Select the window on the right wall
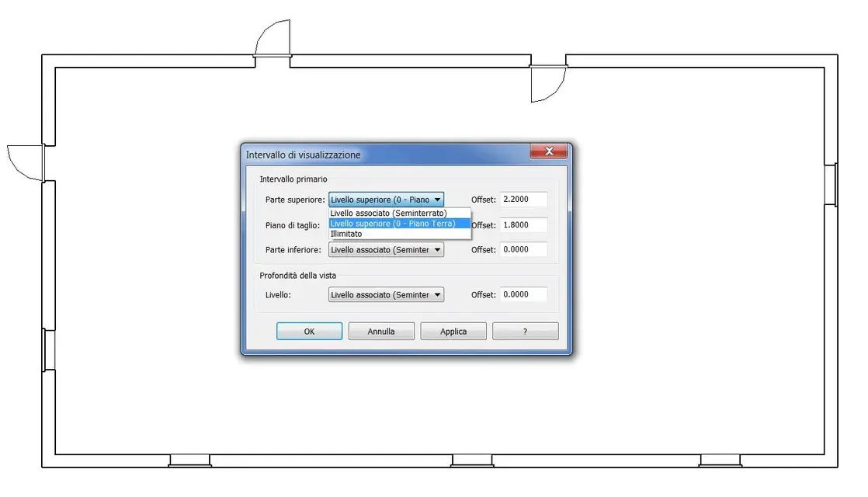The height and width of the screenshot is (497, 868). tap(831, 186)
